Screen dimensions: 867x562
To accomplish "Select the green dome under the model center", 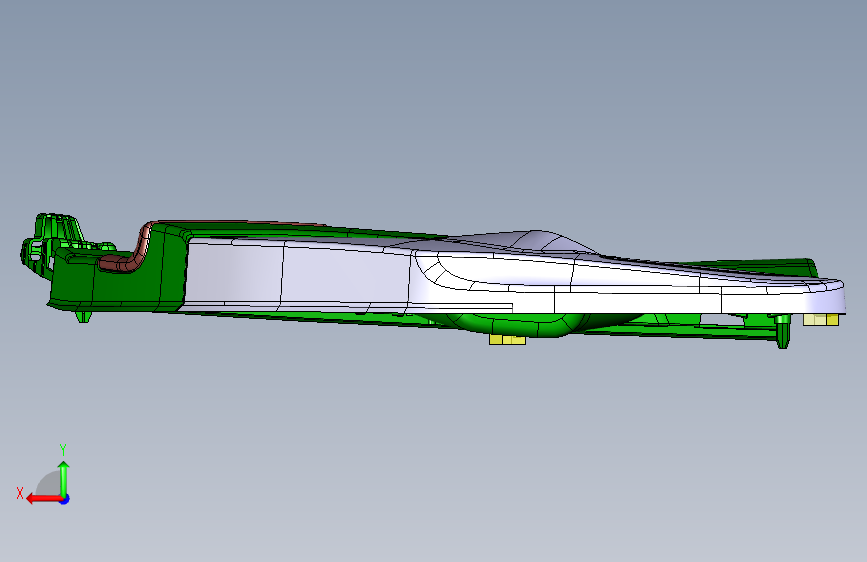I will click(517, 325).
